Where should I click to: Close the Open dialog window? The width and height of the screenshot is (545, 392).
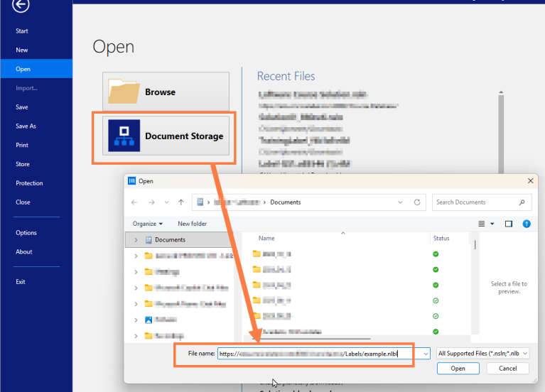coord(530,180)
